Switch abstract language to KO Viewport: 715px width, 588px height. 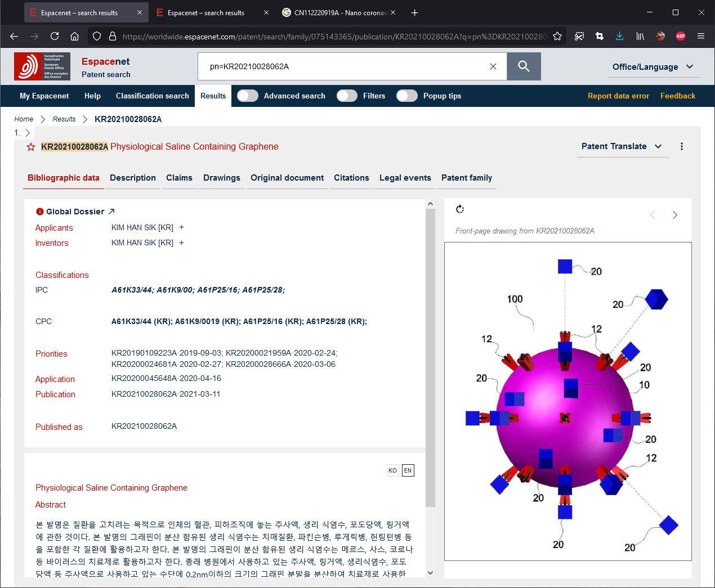coord(392,470)
